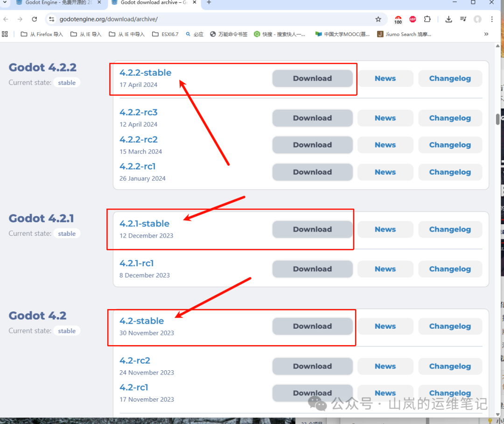Bookmark this page with the star icon
The width and height of the screenshot is (504, 424).
point(378,19)
